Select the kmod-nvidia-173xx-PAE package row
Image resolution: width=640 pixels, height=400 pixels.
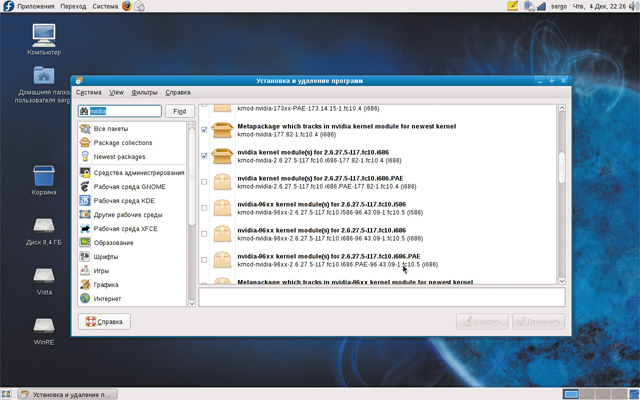pyautogui.click(x=378, y=108)
